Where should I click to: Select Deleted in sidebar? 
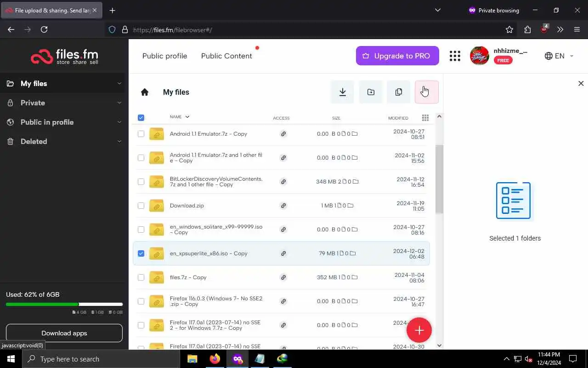click(x=34, y=142)
